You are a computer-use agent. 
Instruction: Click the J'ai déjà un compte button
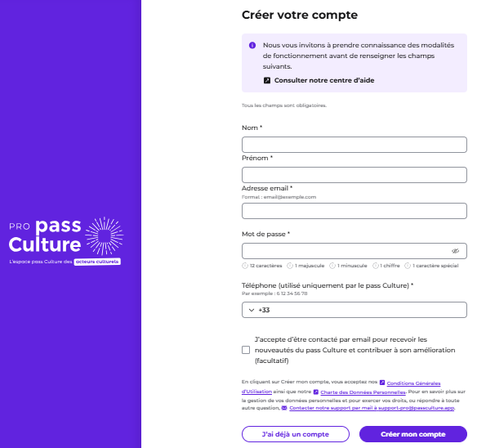tap(296, 434)
